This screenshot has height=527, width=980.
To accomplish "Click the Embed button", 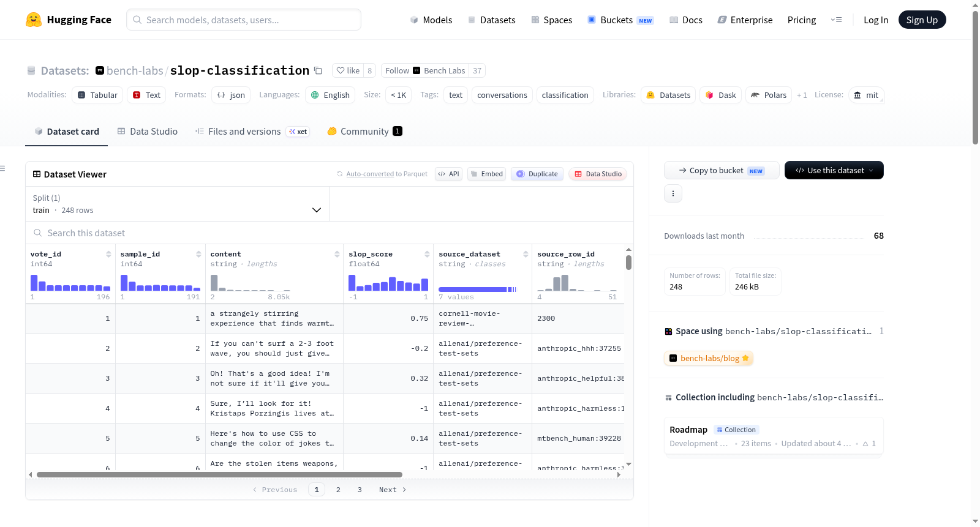I will click(486, 174).
